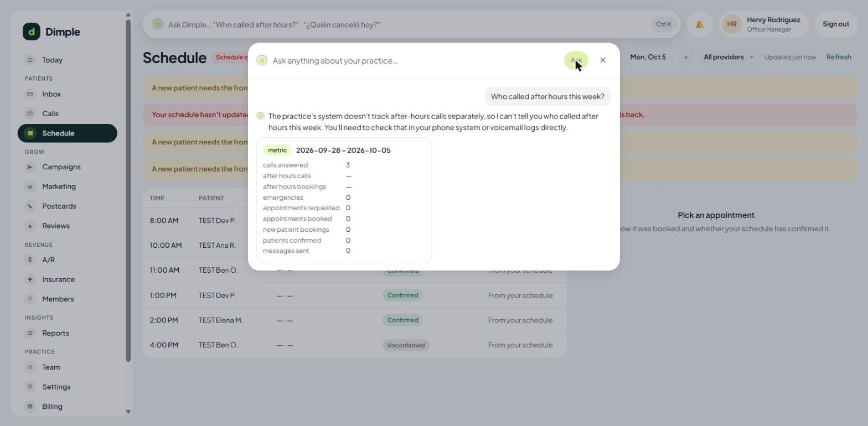Image resolution: width=868 pixels, height=426 pixels.
Task: Click the Ask button in dialog
Action: (x=576, y=60)
